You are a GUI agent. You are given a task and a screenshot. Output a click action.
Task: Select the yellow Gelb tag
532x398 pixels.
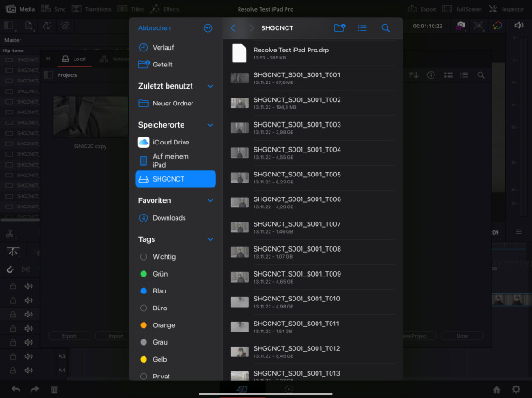coord(176,359)
